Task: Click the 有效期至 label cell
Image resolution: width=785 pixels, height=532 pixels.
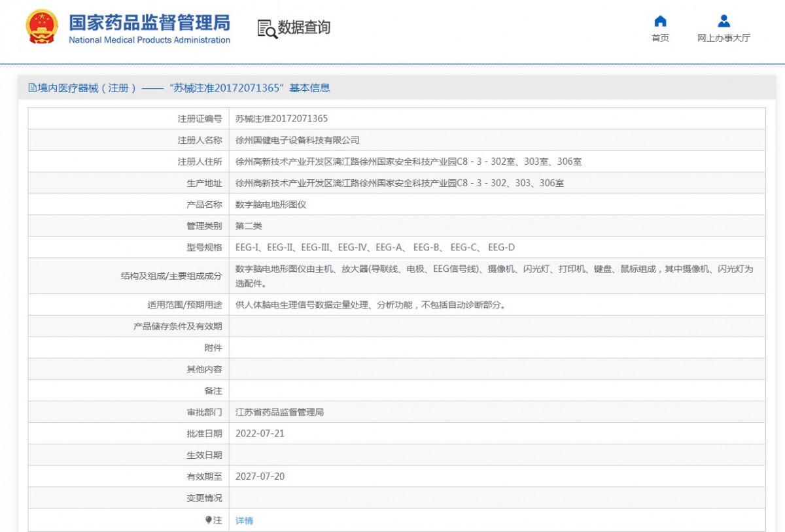Action: pyautogui.click(x=129, y=476)
